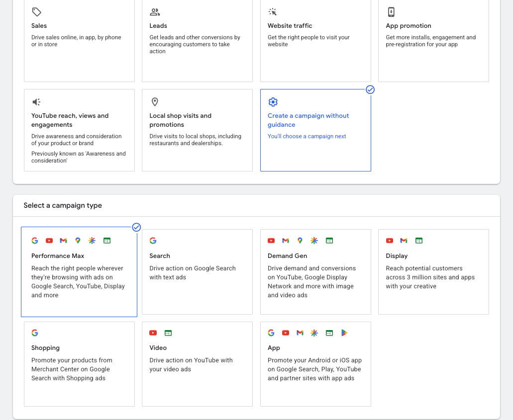This screenshot has height=420, width=513.
Task: Click the YouTube icon in Performance Max card
Action: (49, 241)
